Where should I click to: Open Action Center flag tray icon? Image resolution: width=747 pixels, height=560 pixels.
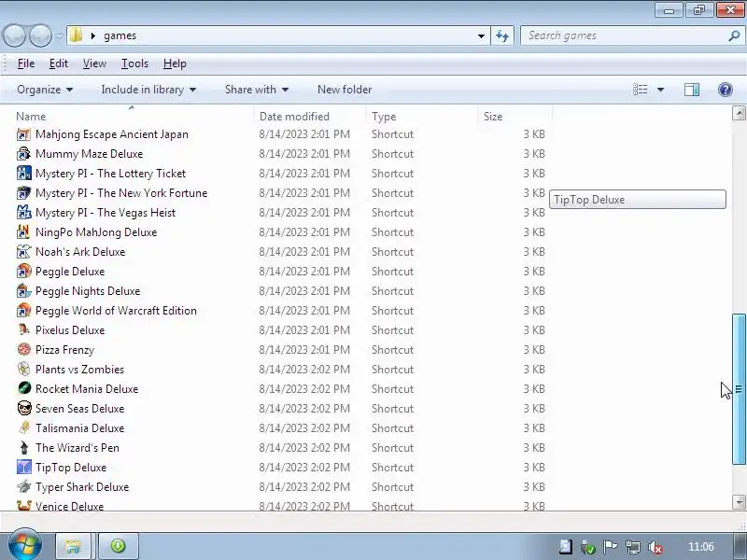pos(610,547)
